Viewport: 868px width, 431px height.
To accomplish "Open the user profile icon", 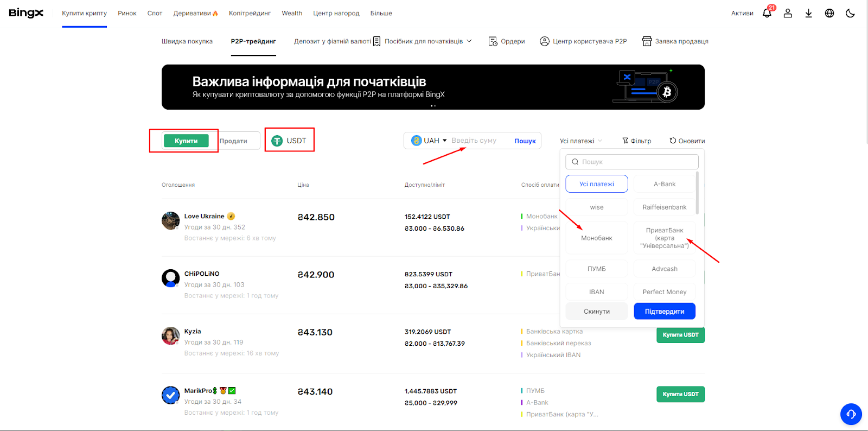I will (x=788, y=13).
